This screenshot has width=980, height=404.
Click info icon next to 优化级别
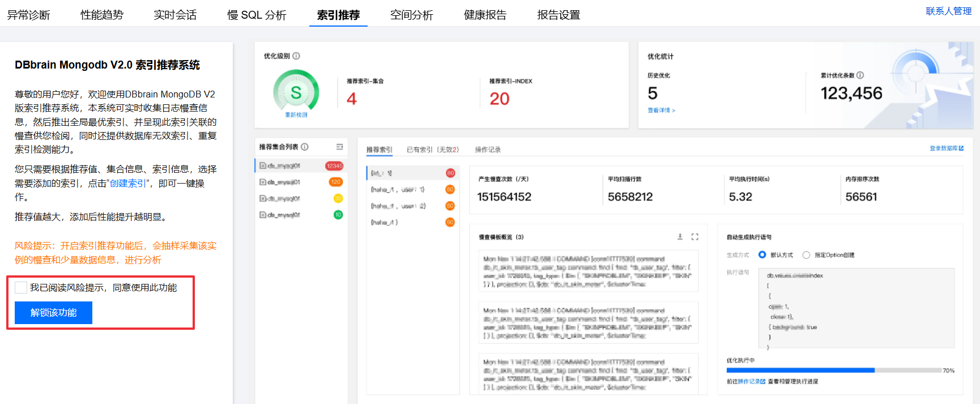click(x=296, y=56)
